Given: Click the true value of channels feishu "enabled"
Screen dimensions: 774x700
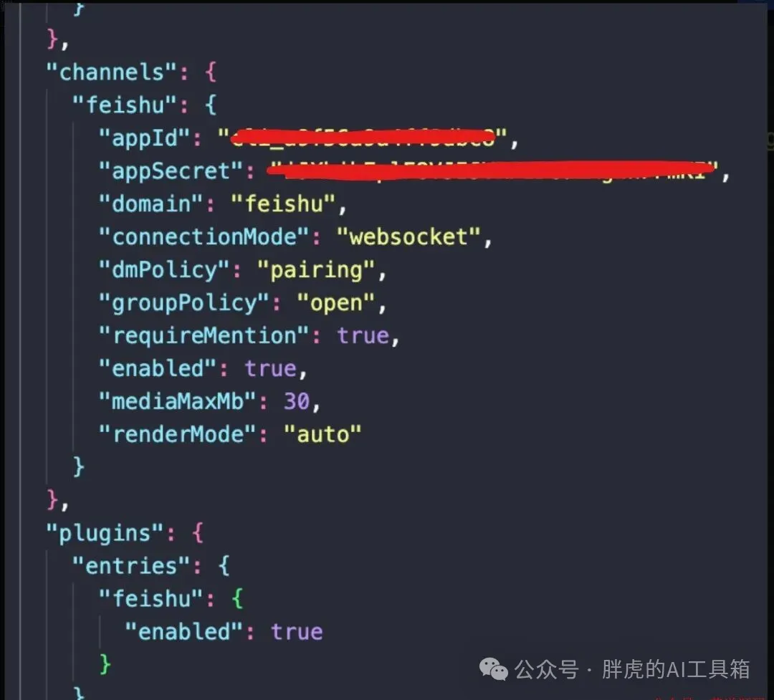Looking at the screenshot, I should pos(270,369).
